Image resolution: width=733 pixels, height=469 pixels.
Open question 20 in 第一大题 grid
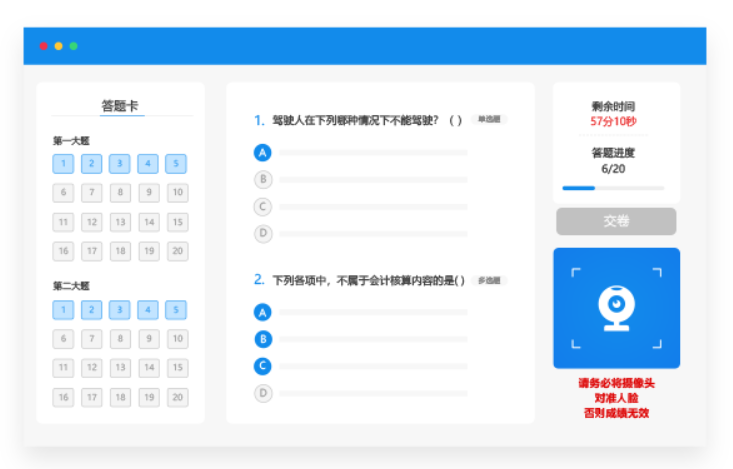click(x=177, y=251)
